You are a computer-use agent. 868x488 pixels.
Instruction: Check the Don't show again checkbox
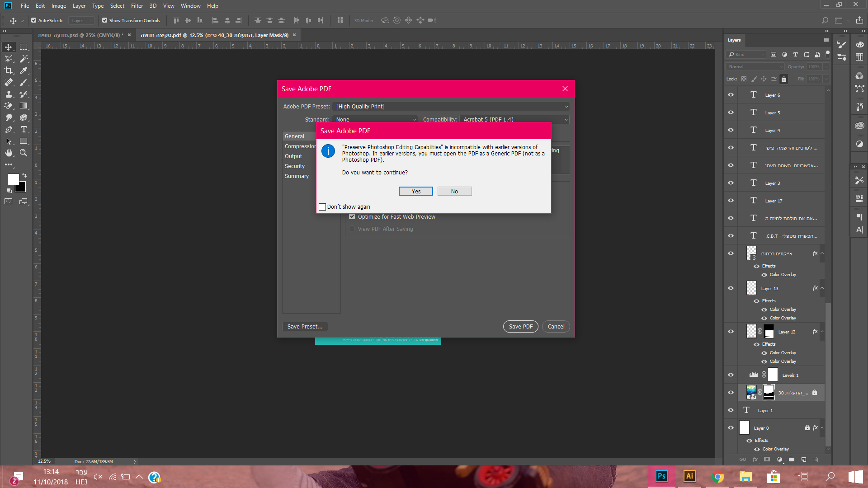(x=322, y=207)
